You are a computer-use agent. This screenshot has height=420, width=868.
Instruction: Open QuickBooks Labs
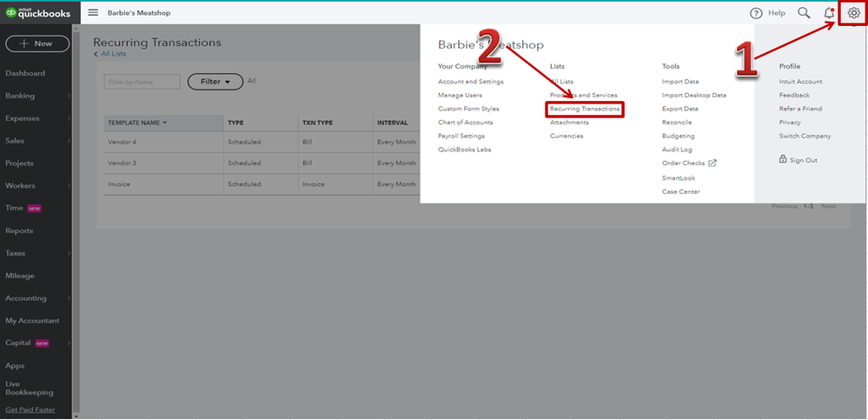click(x=465, y=150)
